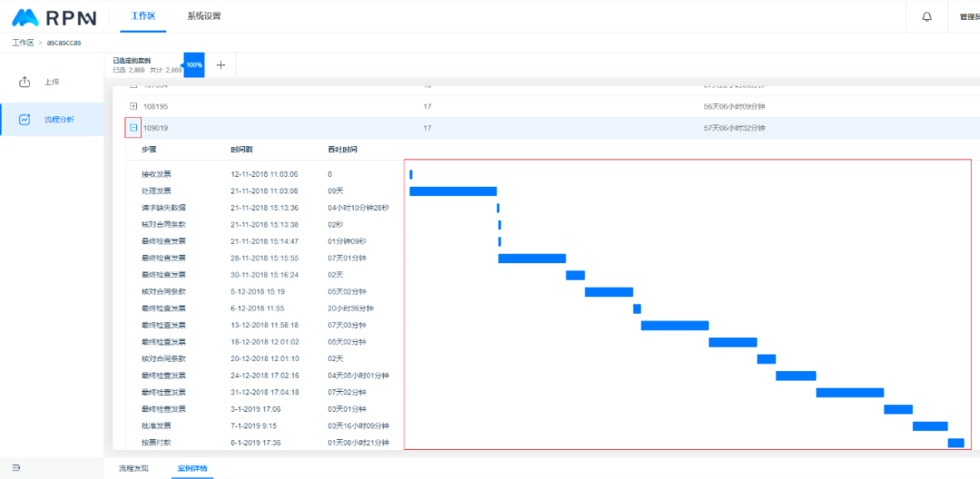This screenshot has height=479, width=980.
Task: Switch to the 工作区 top tab
Action: point(143,16)
